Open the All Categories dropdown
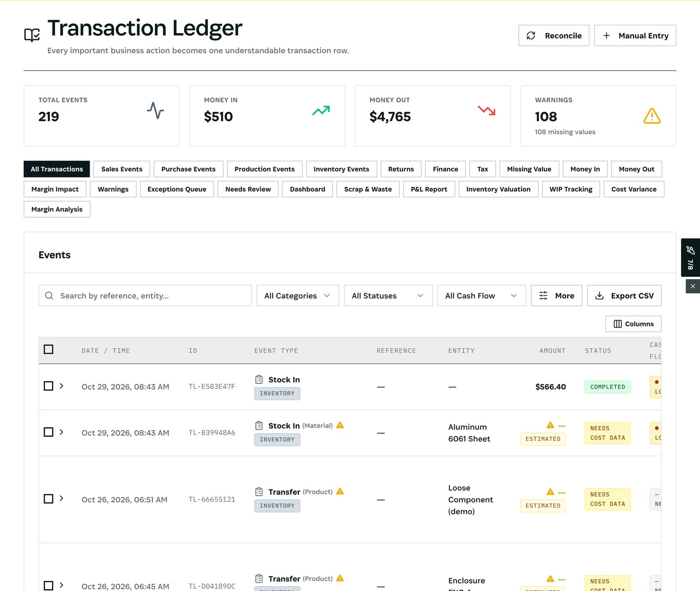Image resolution: width=700 pixels, height=591 pixels. tap(297, 296)
